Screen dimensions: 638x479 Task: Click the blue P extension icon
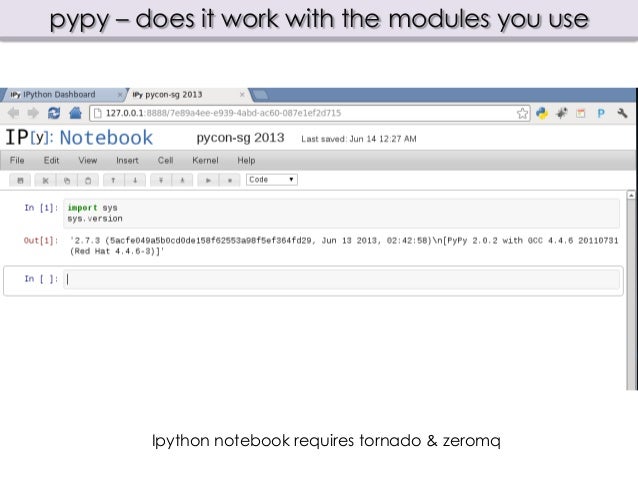click(601, 114)
